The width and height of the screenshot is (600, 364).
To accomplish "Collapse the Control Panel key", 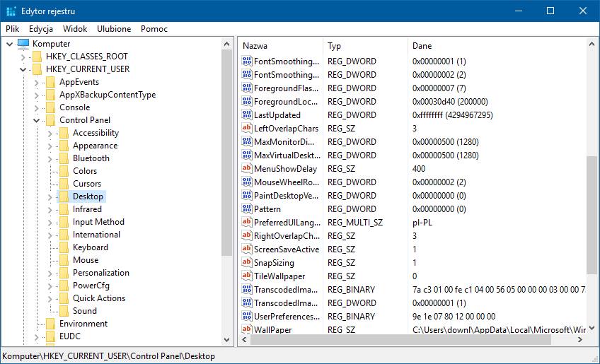I will (x=36, y=120).
